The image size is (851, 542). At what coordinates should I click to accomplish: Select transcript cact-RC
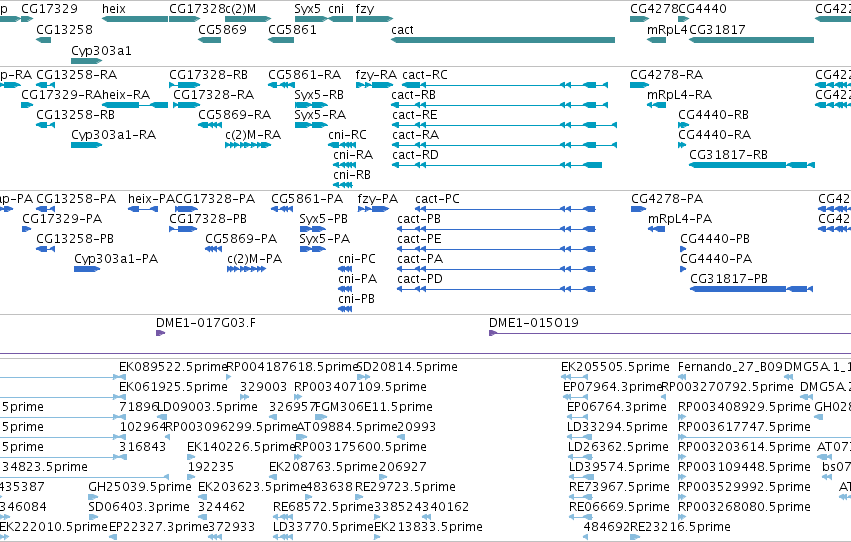424,74
